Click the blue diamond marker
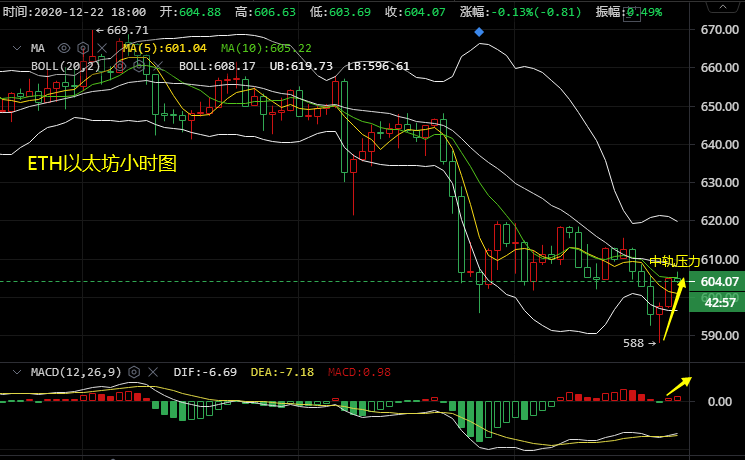The height and width of the screenshot is (460, 745). pos(479,31)
